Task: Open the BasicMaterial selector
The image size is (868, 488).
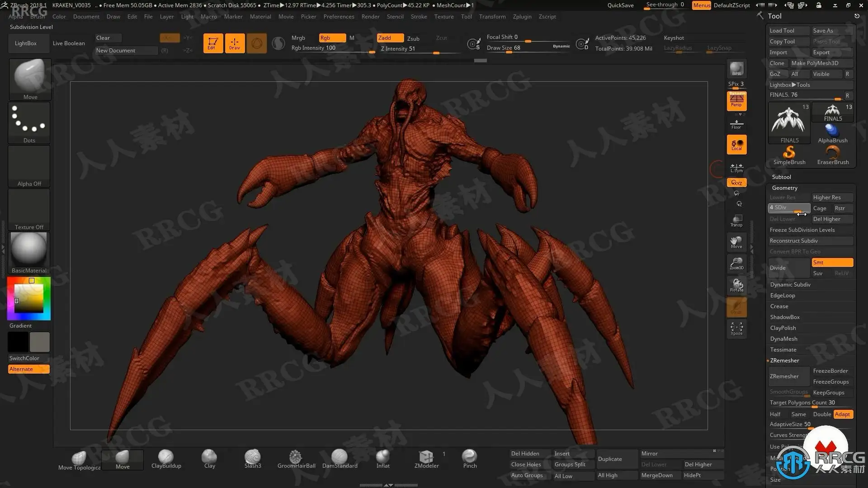Action: [x=29, y=253]
